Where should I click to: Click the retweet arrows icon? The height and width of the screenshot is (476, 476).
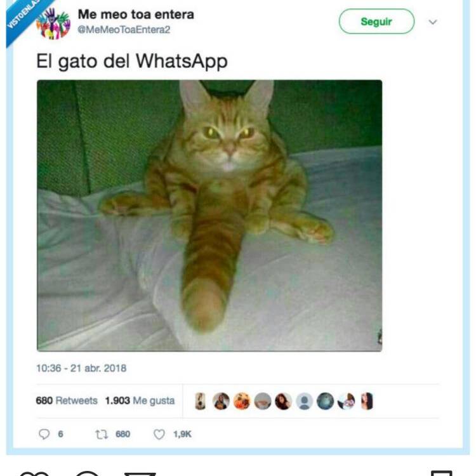coord(102,434)
